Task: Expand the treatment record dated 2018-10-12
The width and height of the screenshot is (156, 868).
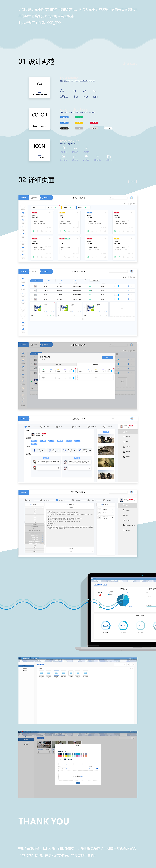Action: point(112,518)
